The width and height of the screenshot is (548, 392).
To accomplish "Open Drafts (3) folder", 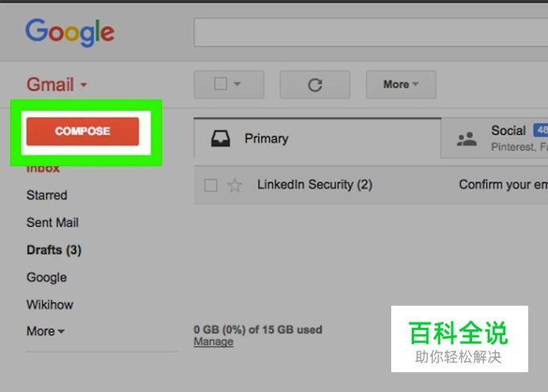I will tap(54, 250).
